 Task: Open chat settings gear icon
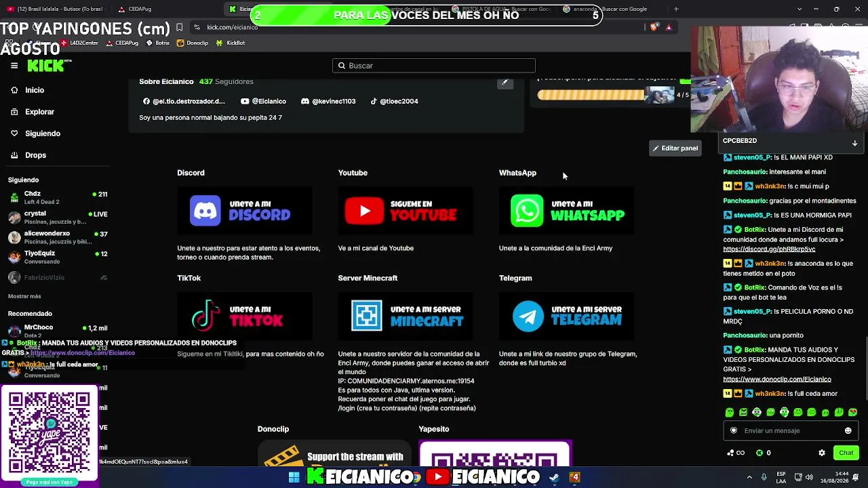tap(822, 453)
